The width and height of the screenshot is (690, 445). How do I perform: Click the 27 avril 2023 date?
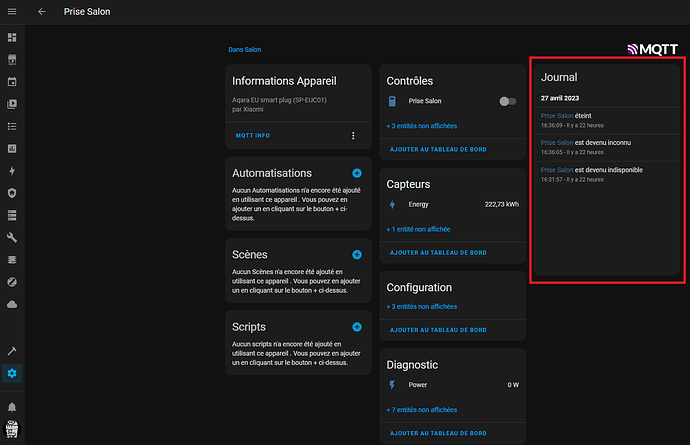(x=560, y=98)
